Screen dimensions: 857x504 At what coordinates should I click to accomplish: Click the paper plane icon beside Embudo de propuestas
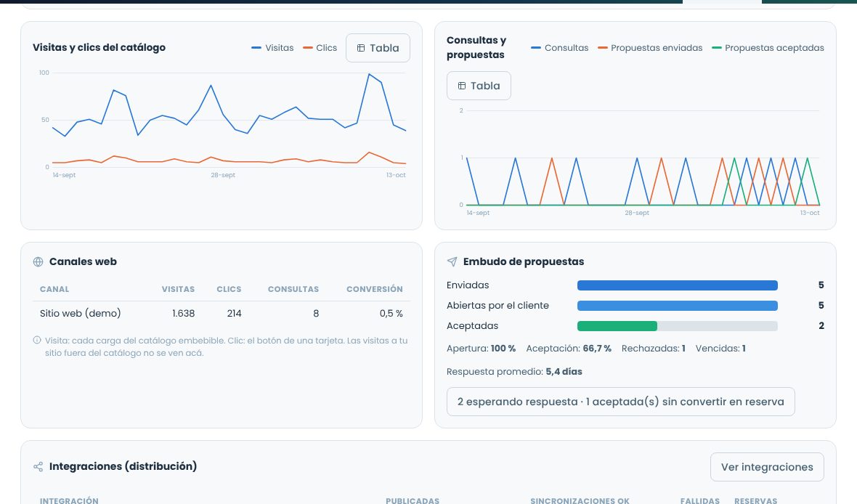452,262
